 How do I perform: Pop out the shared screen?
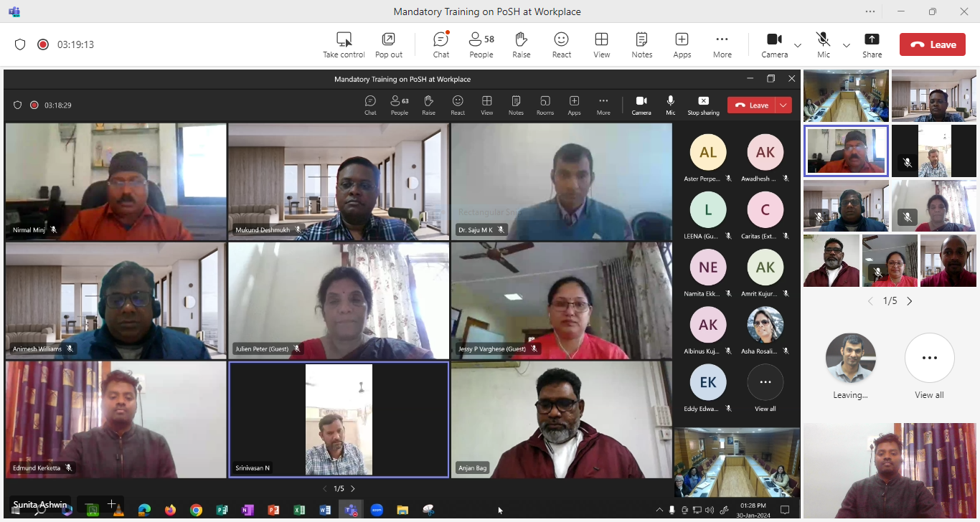tap(389, 44)
